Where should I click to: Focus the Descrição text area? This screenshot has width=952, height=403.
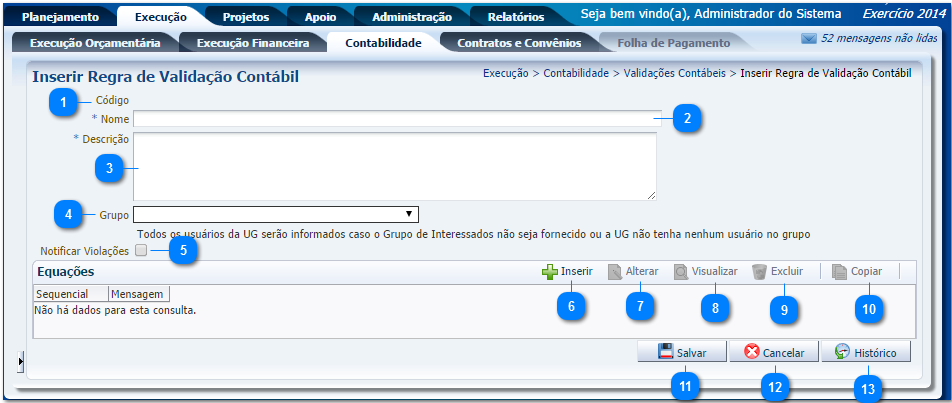[x=394, y=166]
